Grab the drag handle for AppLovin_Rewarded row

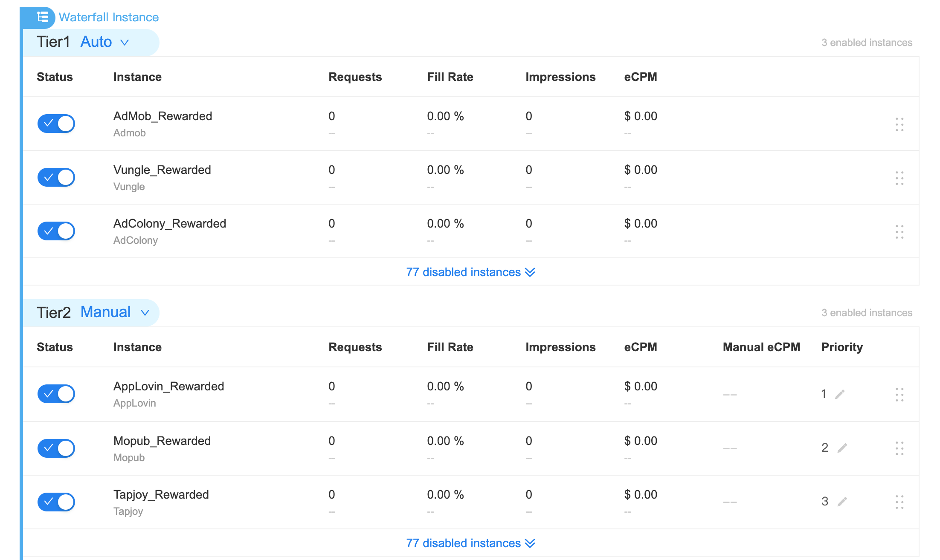899,395
